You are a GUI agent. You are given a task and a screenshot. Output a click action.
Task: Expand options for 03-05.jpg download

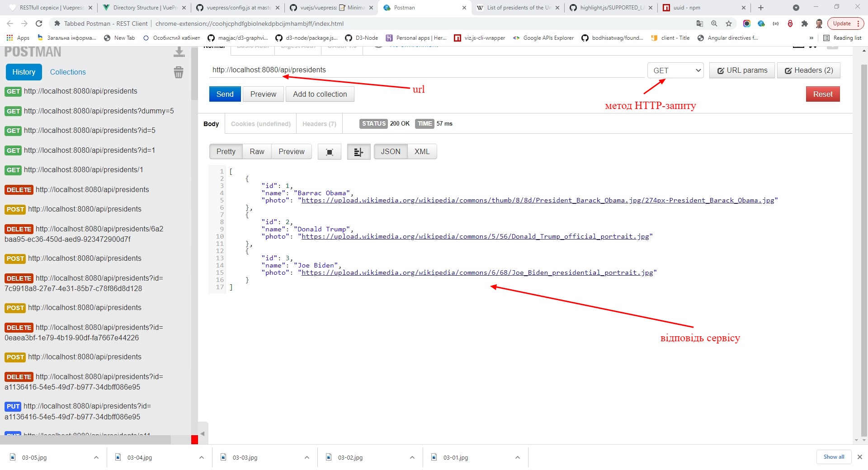[96, 457]
